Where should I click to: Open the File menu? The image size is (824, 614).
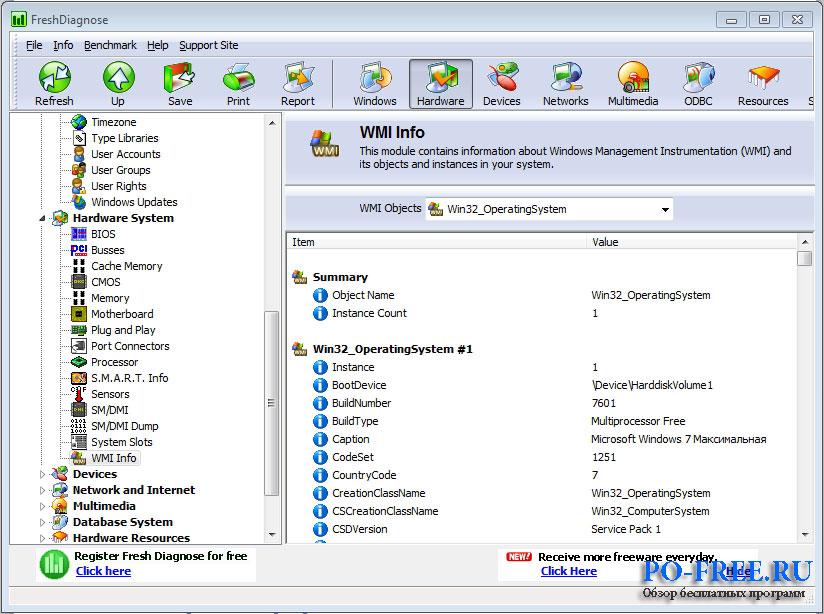34,45
